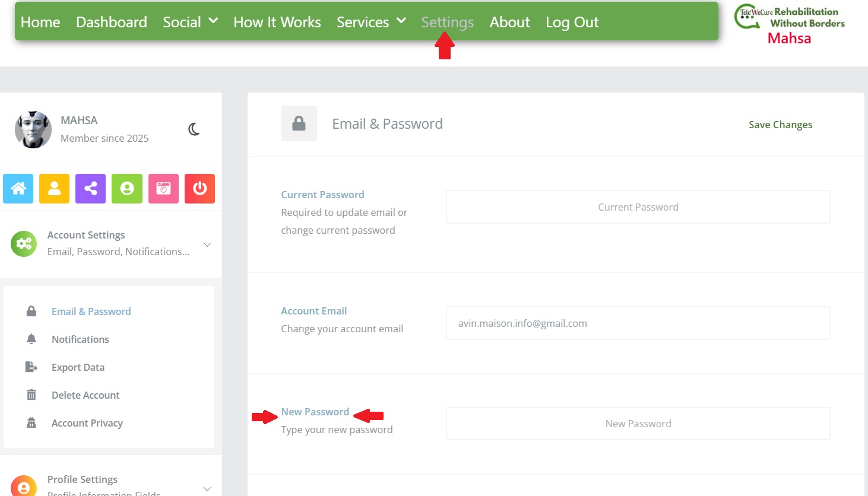Click Mahsa's profile avatar photo

pyautogui.click(x=33, y=129)
